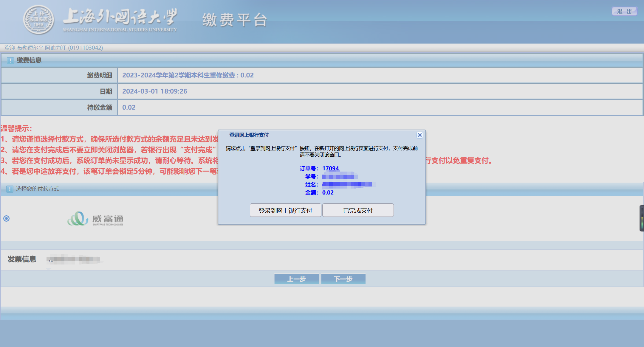Click the 选择您的付款方式 exclamation icon

coord(10,189)
